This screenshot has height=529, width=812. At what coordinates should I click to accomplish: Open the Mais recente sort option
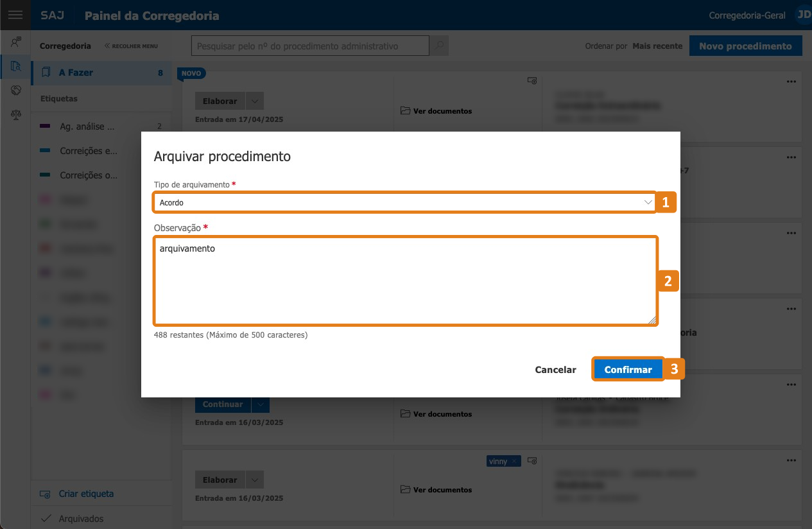(x=657, y=46)
